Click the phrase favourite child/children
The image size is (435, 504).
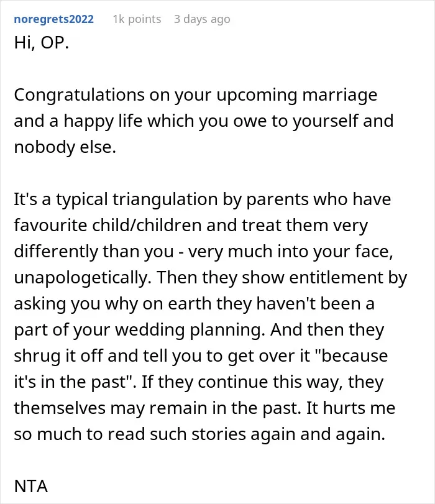click(x=108, y=225)
